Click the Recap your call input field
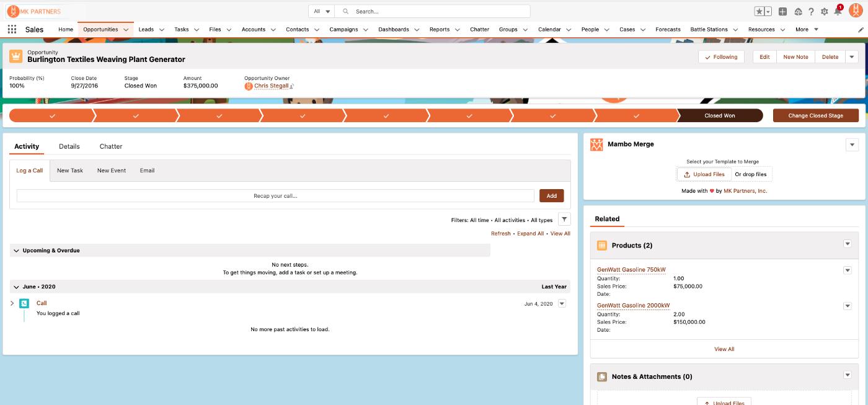 pyautogui.click(x=275, y=196)
